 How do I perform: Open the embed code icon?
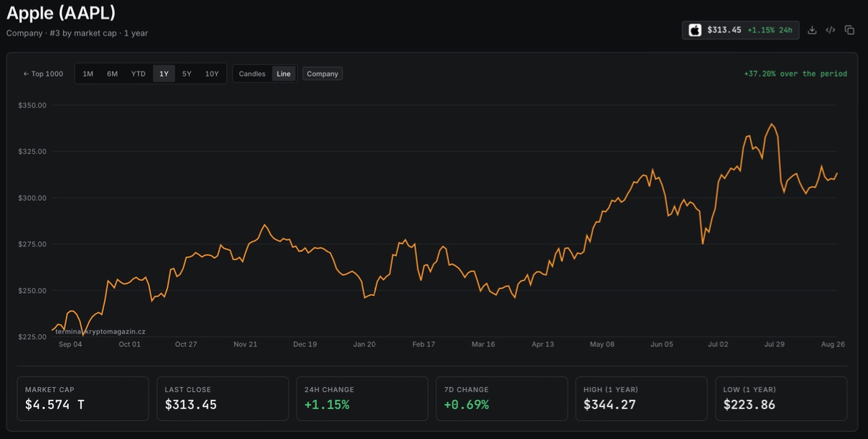point(830,30)
